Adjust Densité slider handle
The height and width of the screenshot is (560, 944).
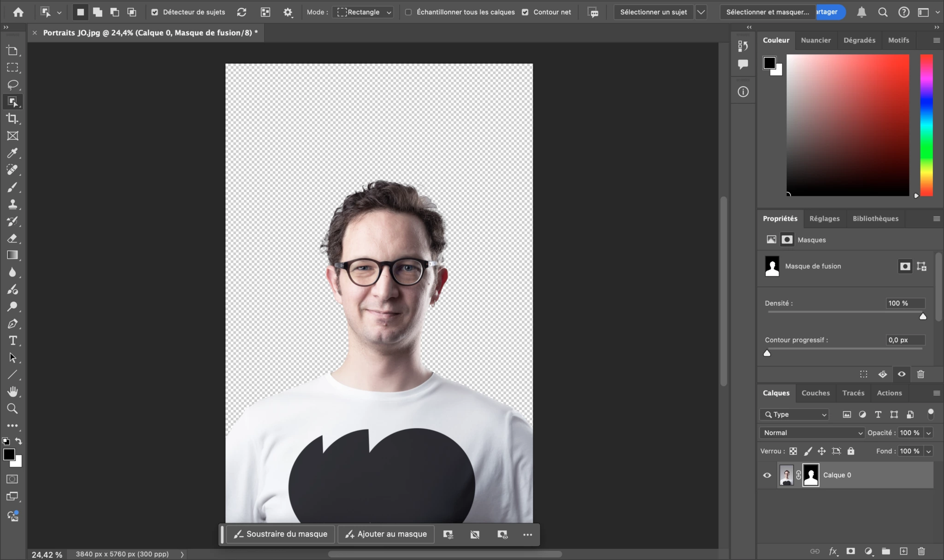click(x=923, y=316)
